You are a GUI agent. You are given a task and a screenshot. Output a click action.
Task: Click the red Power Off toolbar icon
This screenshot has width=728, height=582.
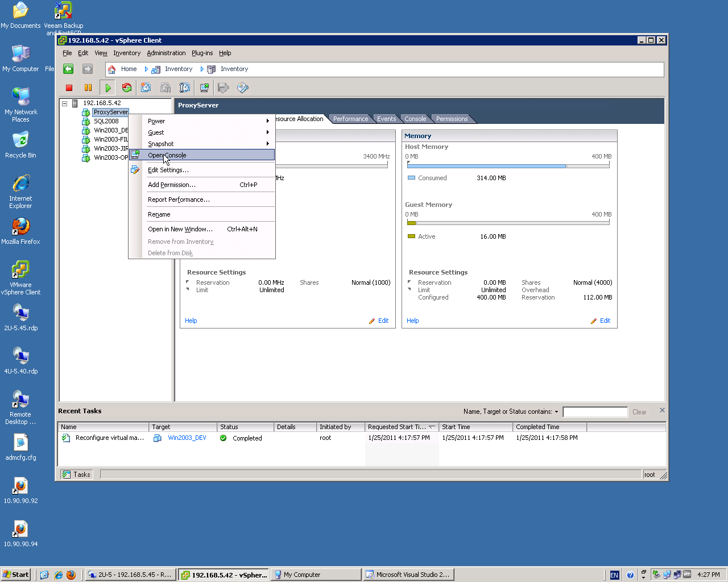click(x=69, y=88)
